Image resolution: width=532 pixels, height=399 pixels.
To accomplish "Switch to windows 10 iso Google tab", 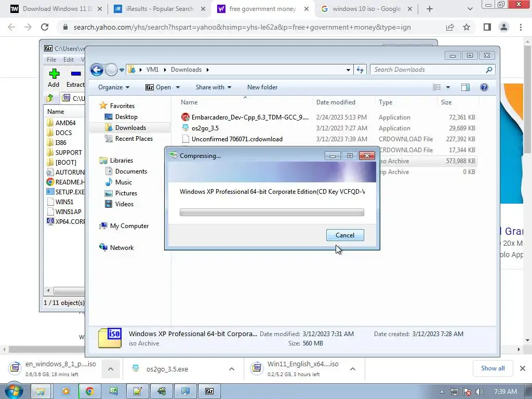I will click(x=366, y=9).
